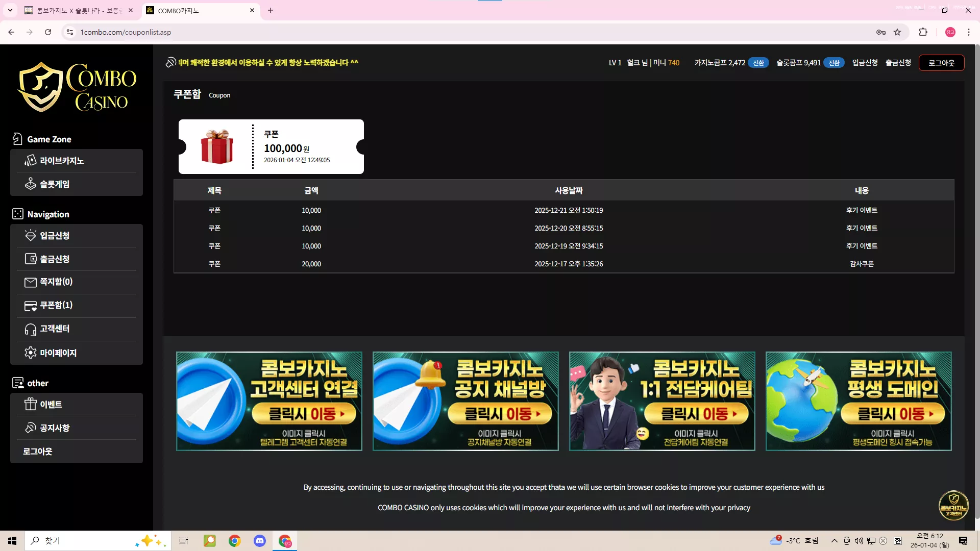Click the 입금신청 diamond icon in sidebar
This screenshot has height=551, width=980.
(30, 235)
